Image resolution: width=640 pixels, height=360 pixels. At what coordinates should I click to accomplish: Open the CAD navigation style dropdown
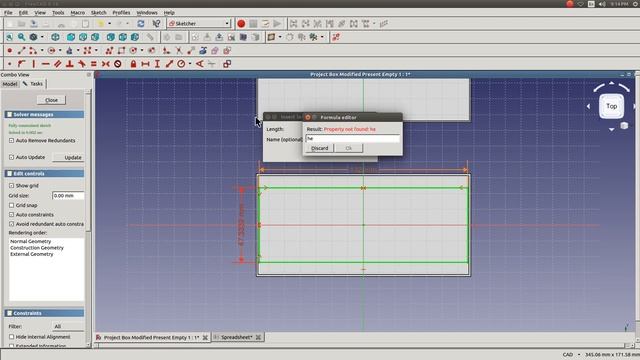(x=571, y=355)
